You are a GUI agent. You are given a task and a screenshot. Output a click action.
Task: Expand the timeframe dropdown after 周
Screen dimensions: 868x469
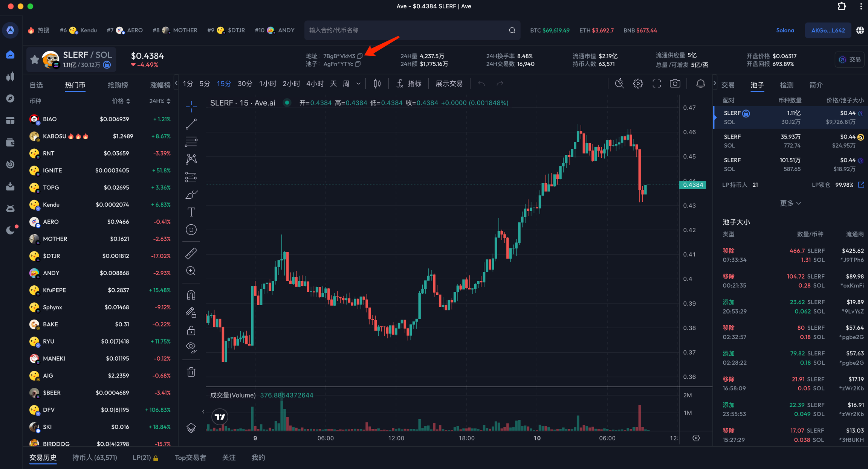tap(358, 84)
